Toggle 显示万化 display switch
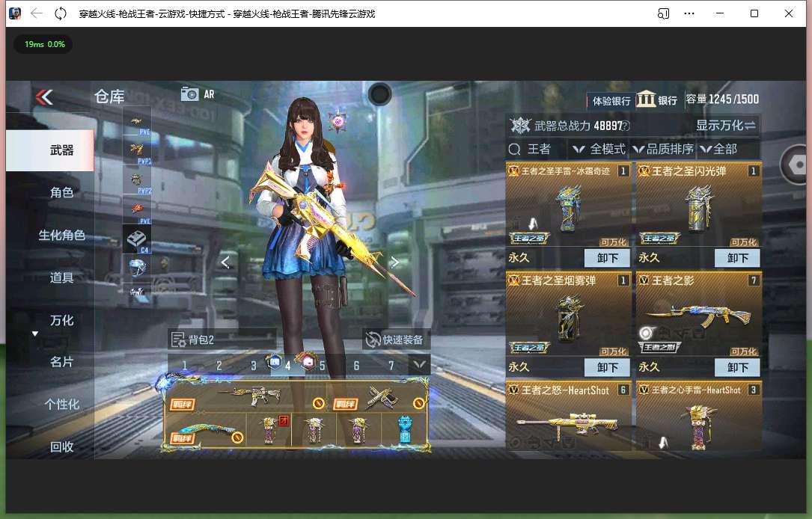Viewport: 812px width, 519px height. coord(725,125)
